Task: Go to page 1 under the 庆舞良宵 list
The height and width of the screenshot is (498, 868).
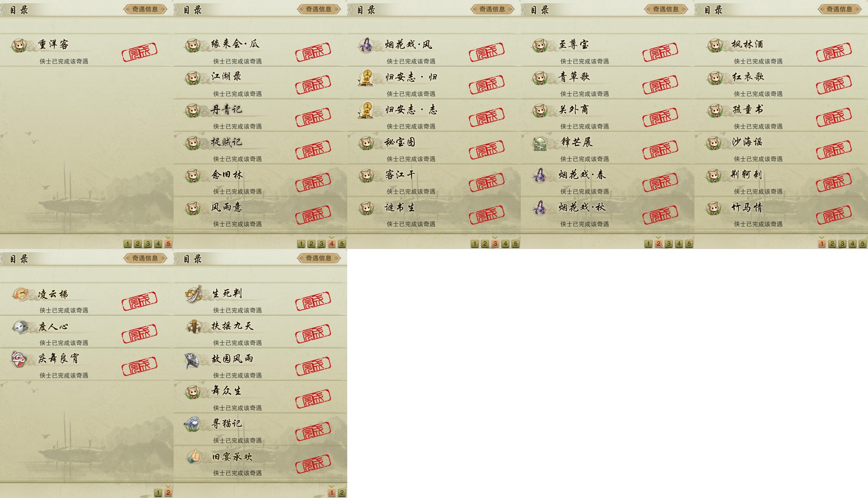Action: tap(158, 493)
